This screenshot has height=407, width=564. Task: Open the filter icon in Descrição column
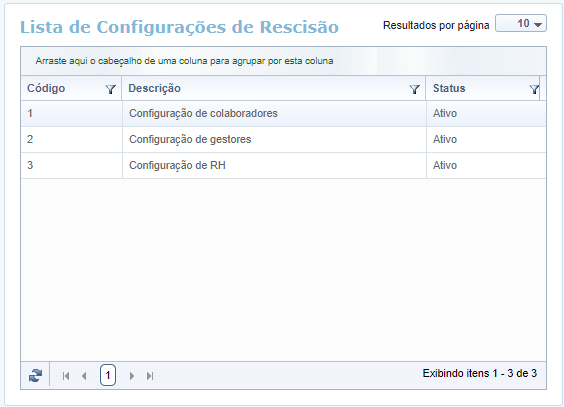tap(414, 89)
